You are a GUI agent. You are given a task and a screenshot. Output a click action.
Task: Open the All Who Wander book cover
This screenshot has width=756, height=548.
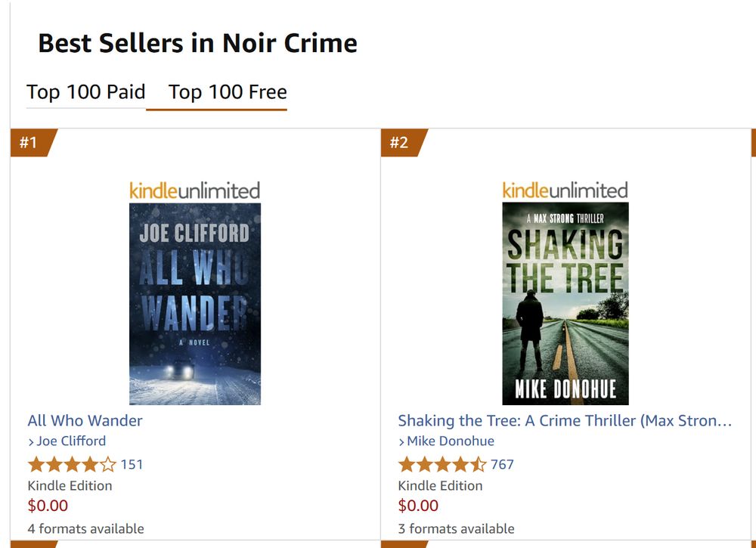click(x=195, y=304)
